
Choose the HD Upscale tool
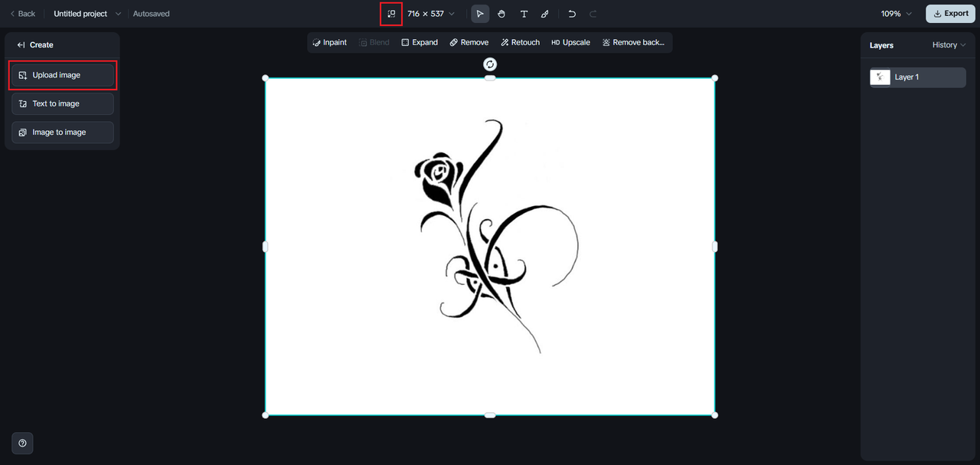(571, 43)
